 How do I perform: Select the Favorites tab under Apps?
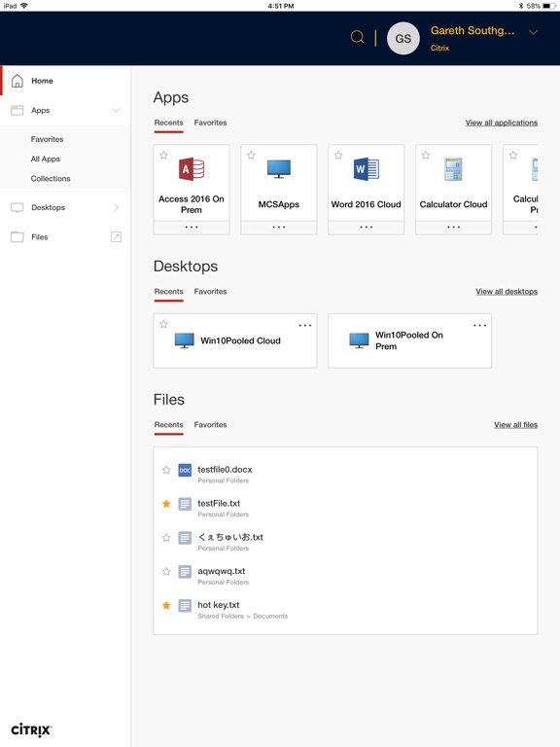point(210,123)
